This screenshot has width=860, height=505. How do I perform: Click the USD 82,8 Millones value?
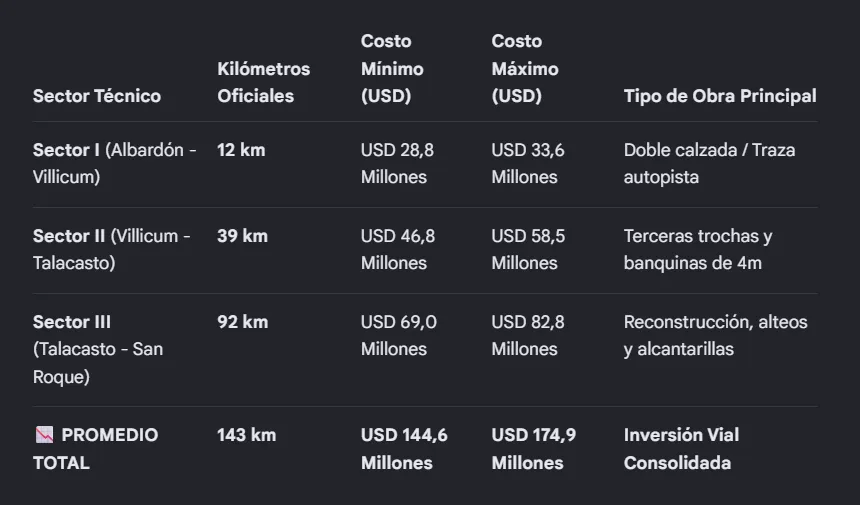pos(528,336)
